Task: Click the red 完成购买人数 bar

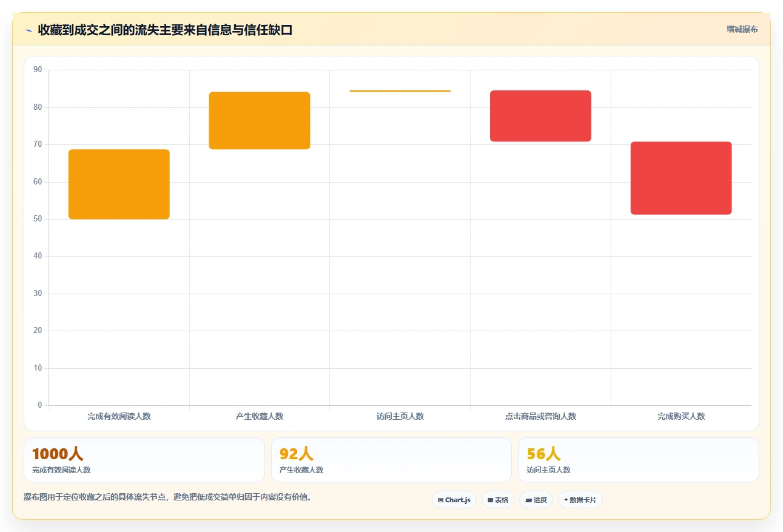Action: click(x=681, y=178)
